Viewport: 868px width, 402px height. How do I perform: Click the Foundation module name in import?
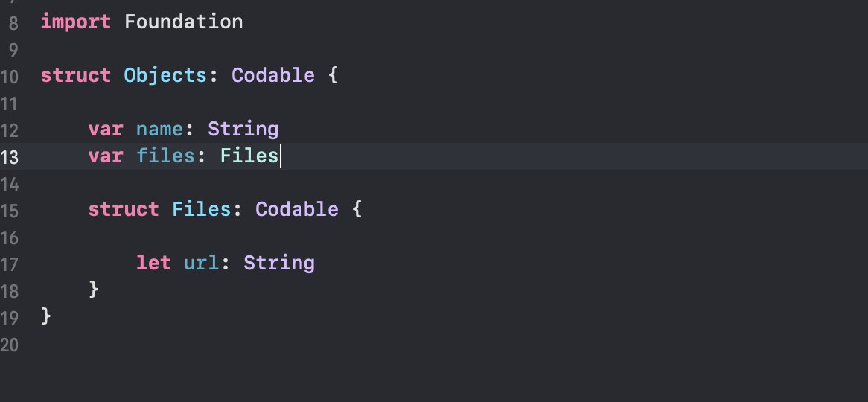183,22
